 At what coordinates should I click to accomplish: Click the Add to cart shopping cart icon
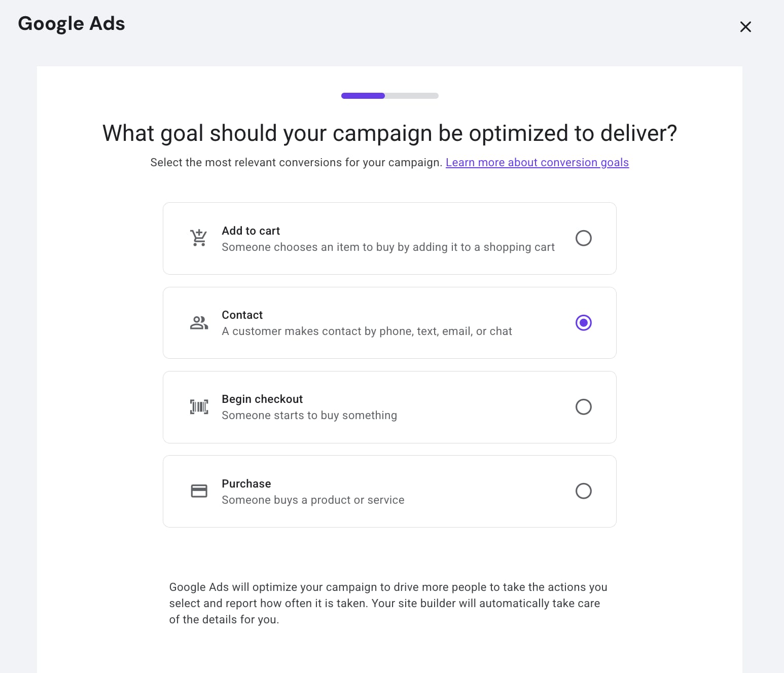click(199, 238)
